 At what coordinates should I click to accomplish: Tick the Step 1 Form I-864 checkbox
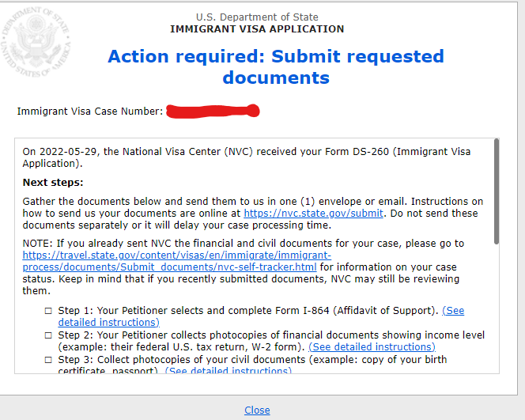coord(48,311)
